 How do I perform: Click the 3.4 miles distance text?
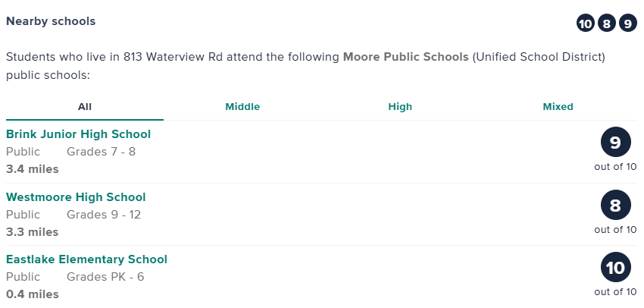point(32,169)
